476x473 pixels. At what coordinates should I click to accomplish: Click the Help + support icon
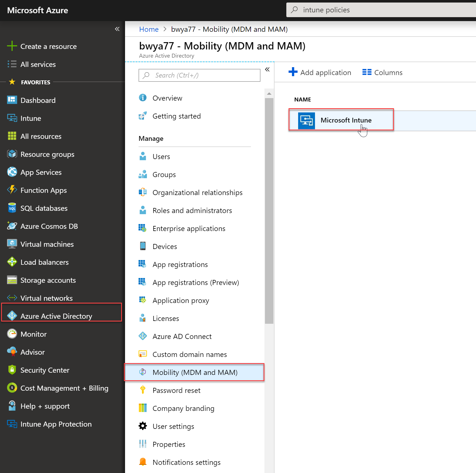click(x=12, y=406)
